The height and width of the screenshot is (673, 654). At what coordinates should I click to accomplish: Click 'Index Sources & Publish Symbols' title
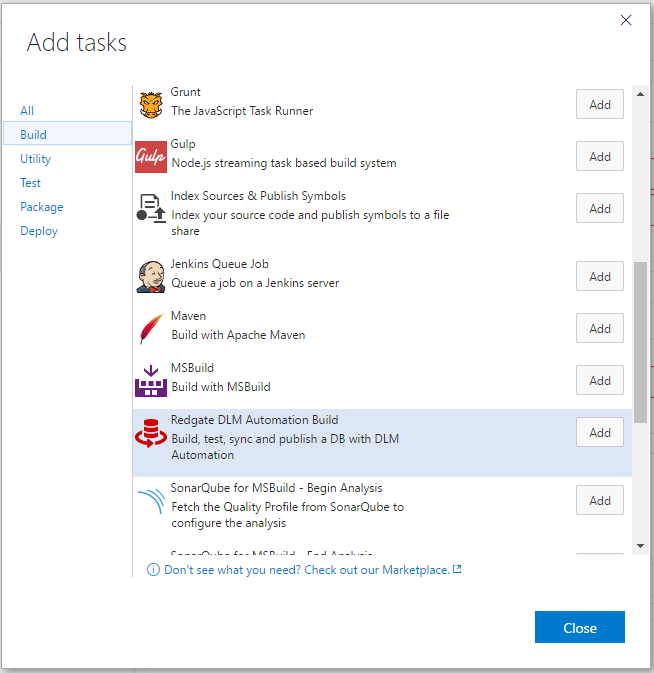pyautogui.click(x=258, y=196)
